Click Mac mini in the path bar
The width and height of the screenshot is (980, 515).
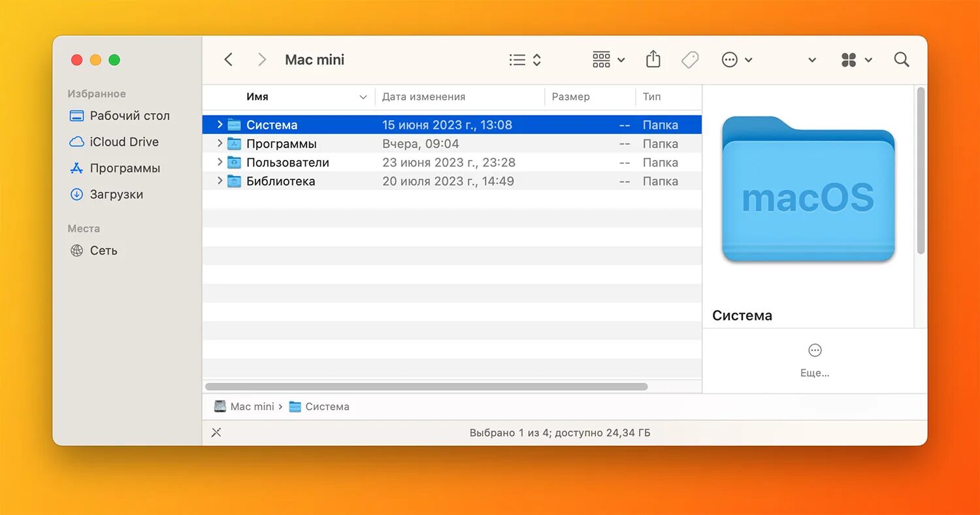click(252, 407)
